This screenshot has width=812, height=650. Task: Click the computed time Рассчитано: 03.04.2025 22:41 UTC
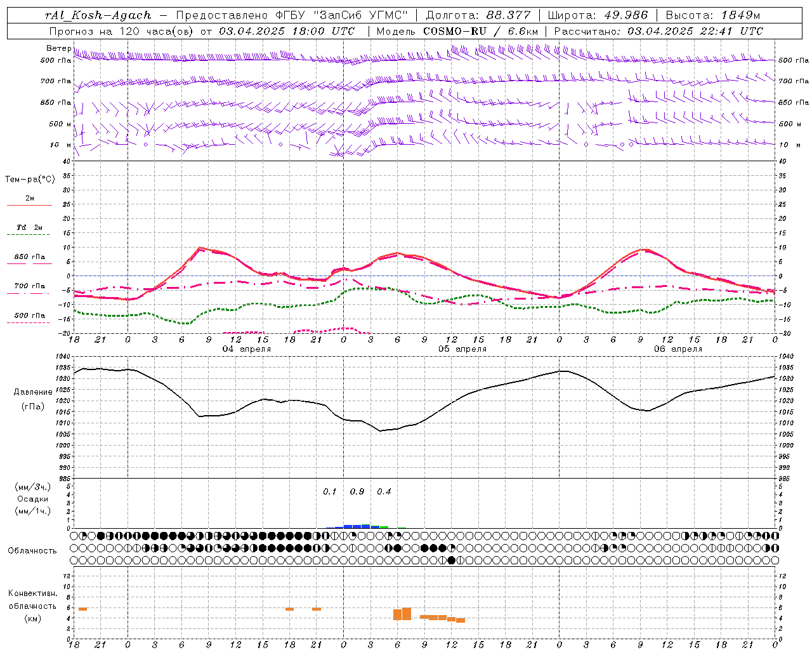[658, 31]
